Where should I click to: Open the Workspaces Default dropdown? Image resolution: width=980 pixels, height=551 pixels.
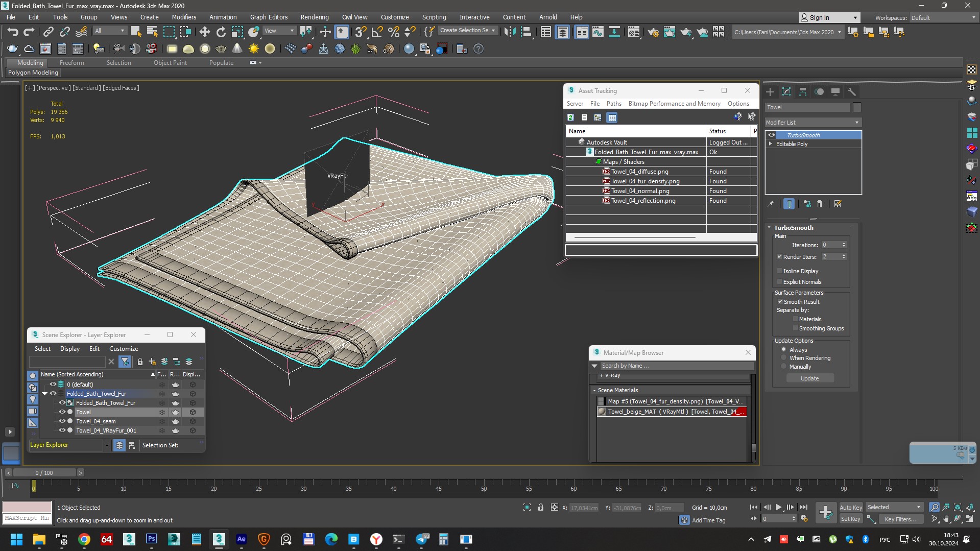(943, 17)
